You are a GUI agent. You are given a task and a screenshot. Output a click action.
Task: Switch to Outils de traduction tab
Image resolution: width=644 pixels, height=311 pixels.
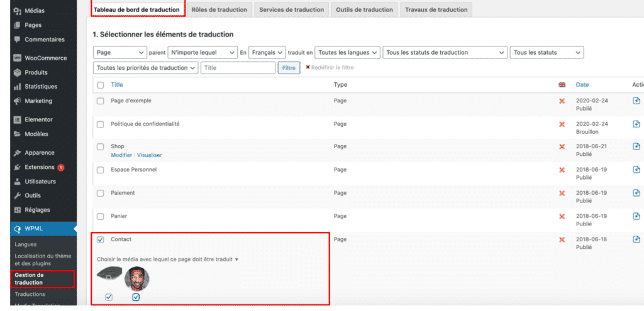364,9
